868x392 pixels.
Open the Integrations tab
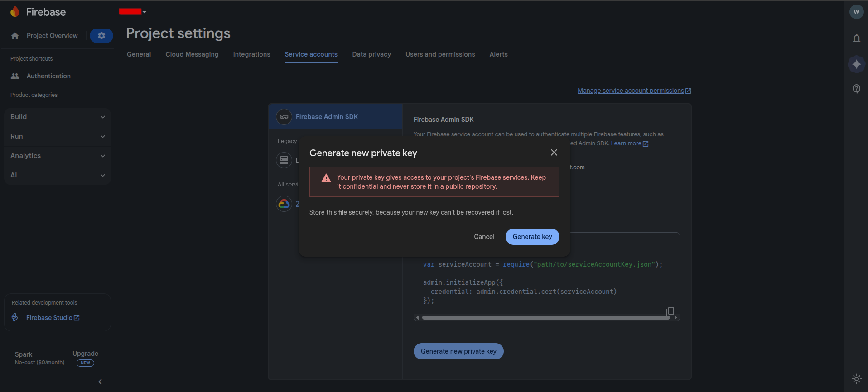[x=251, y=54]
